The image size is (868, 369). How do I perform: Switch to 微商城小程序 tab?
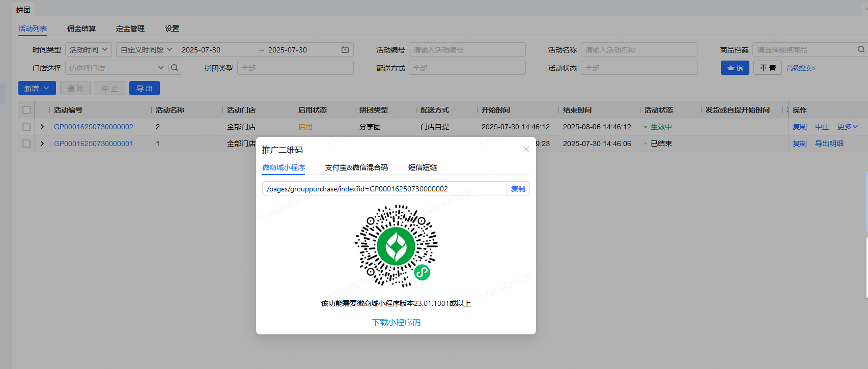pyautogui.click(x=284, y=167)
